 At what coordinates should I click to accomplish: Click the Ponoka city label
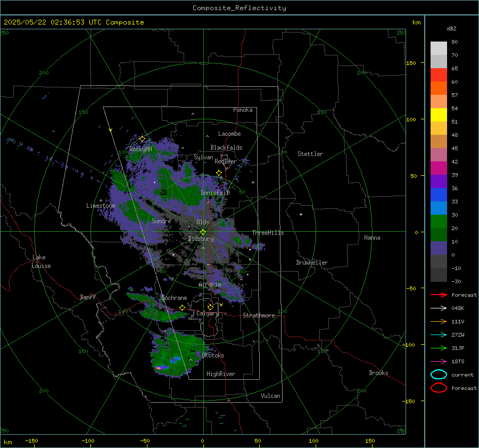[x=243, y=110]
